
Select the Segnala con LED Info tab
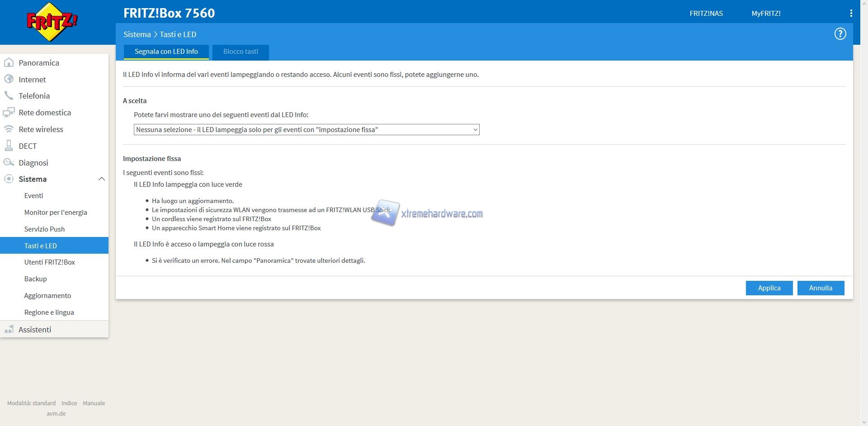[x=166, y=52]
